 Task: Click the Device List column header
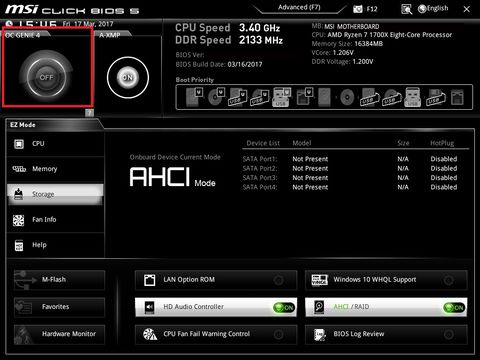263,143
